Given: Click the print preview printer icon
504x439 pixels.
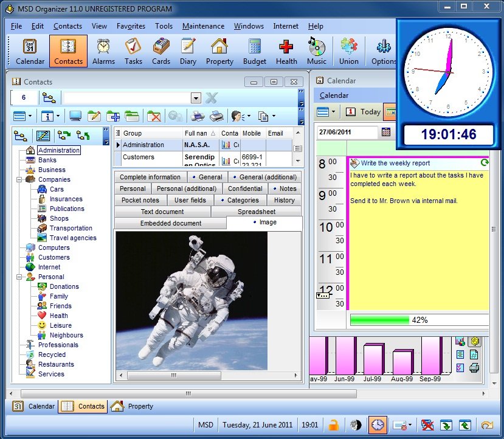Looking at the screenshot, I should point(197,116).
